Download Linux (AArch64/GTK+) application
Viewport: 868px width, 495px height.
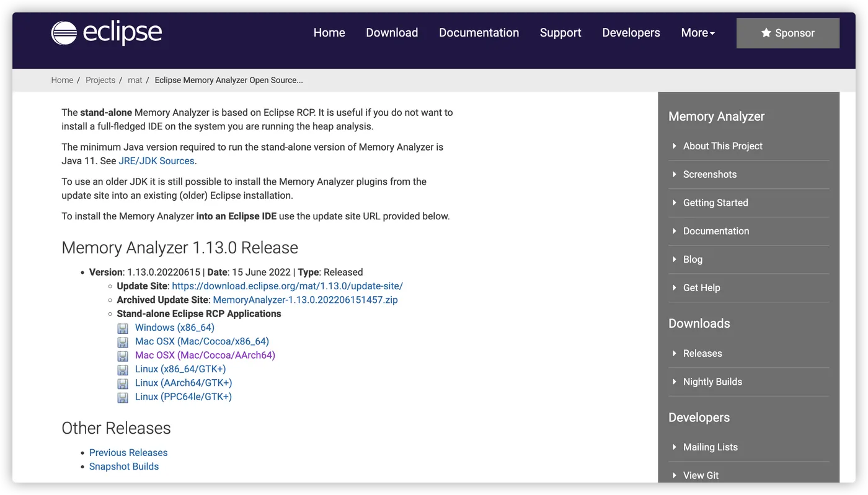click(184, 383)
